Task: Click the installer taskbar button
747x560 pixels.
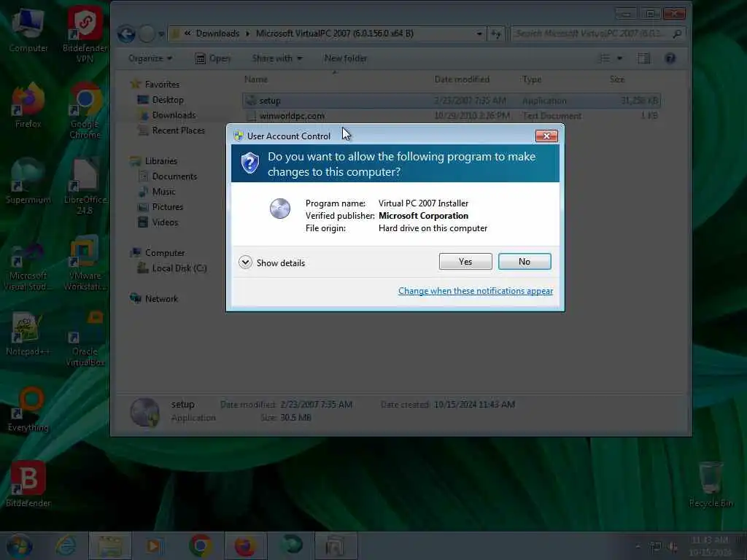Action: (336, 545)
